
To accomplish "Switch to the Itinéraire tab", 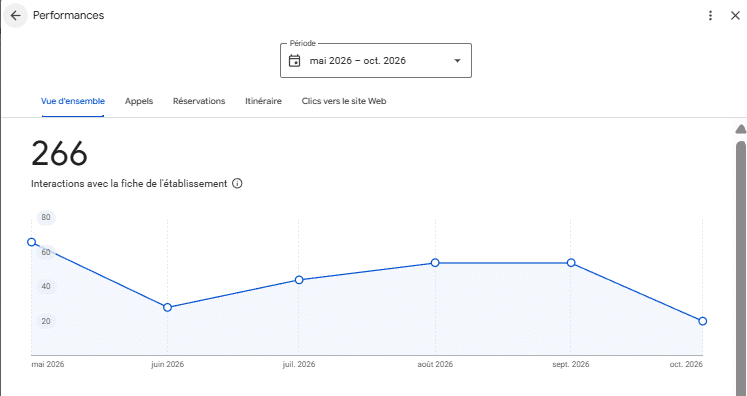I will coord(263,101).
